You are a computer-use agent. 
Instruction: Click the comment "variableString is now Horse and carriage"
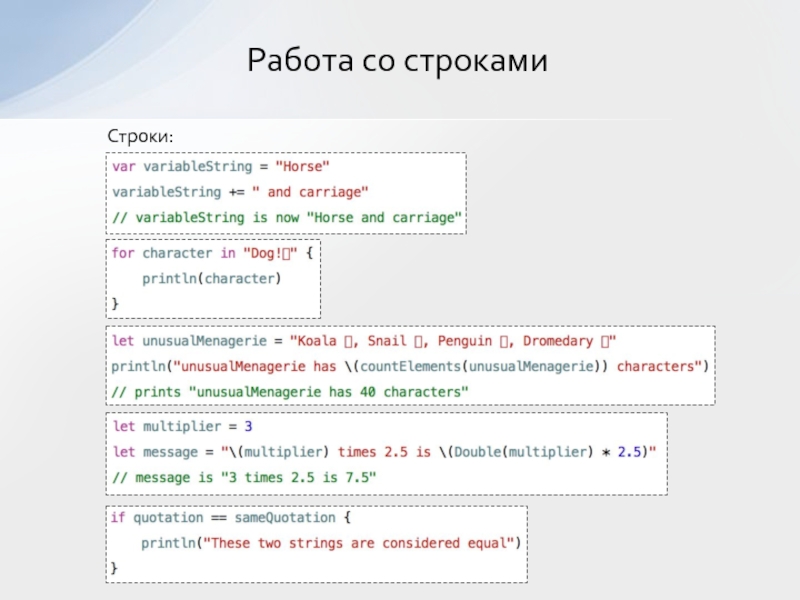(x=287, y=218)
